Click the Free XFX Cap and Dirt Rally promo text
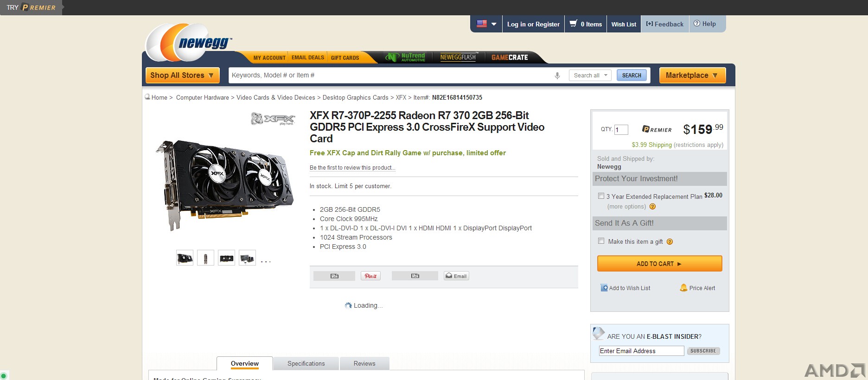This screenshot has height=380, width=868. pyautogui.click(x=408, y=153)
